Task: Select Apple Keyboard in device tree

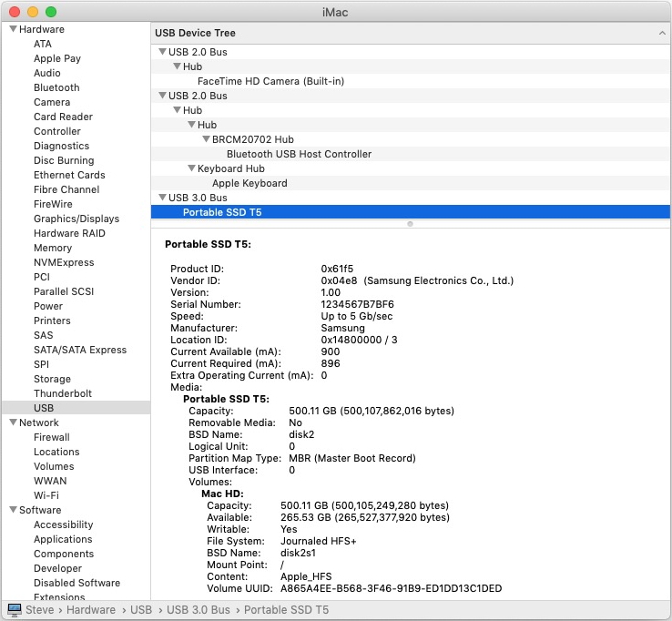Action: 249,183
